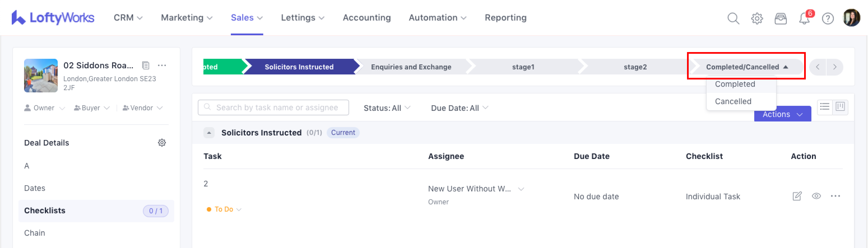Click the document icon beside property name
This screenshot has height=248, width=868.
(146, 65)
